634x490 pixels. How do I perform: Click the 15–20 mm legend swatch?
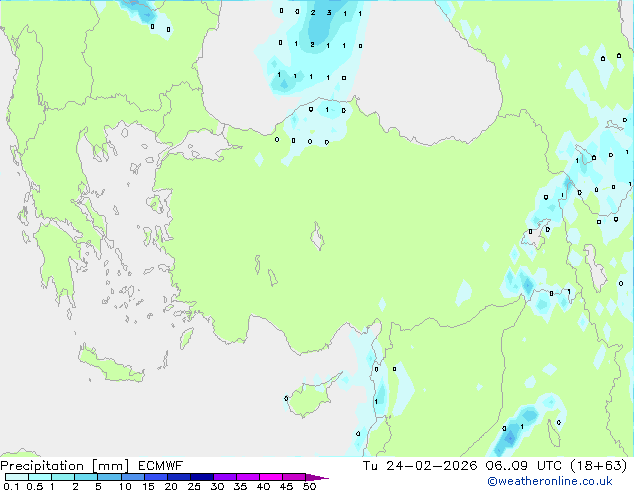coord(155,477)
